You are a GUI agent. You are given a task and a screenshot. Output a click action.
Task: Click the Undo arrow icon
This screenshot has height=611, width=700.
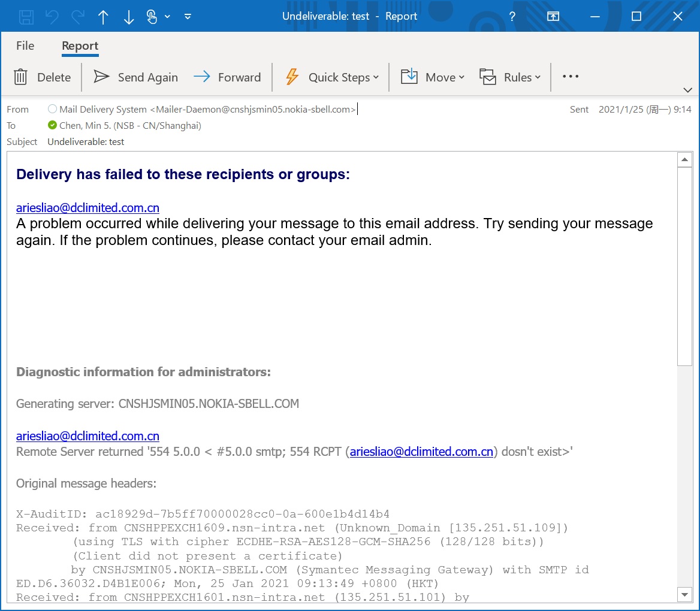tap(52, 16)
